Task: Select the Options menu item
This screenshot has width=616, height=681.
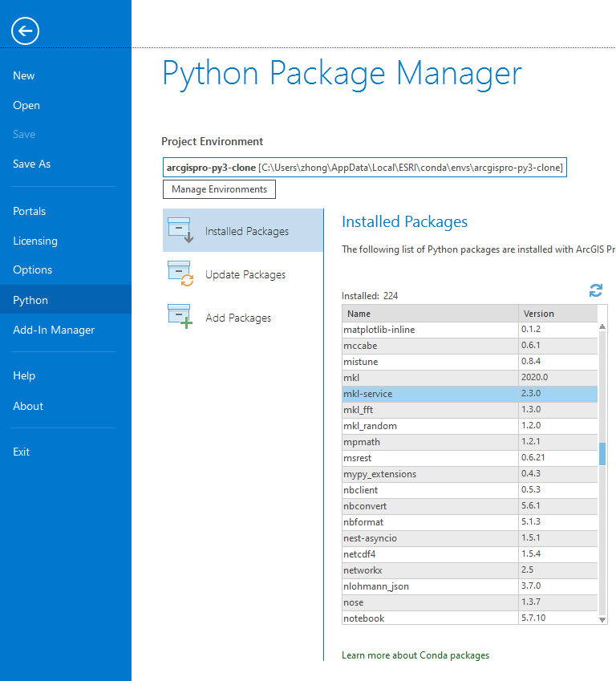Action: pyautogui.click(x=33, y=270)
